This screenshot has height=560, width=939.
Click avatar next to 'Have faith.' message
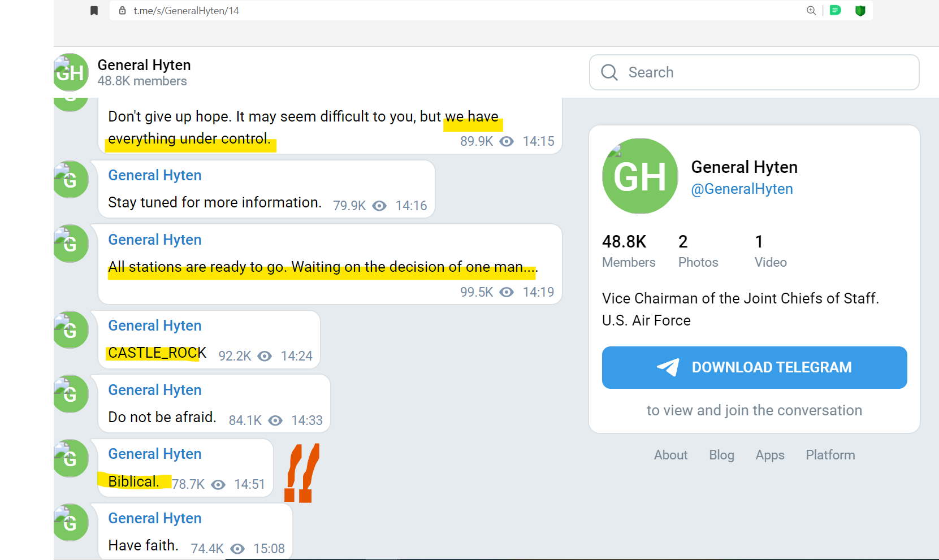point(71,522)
